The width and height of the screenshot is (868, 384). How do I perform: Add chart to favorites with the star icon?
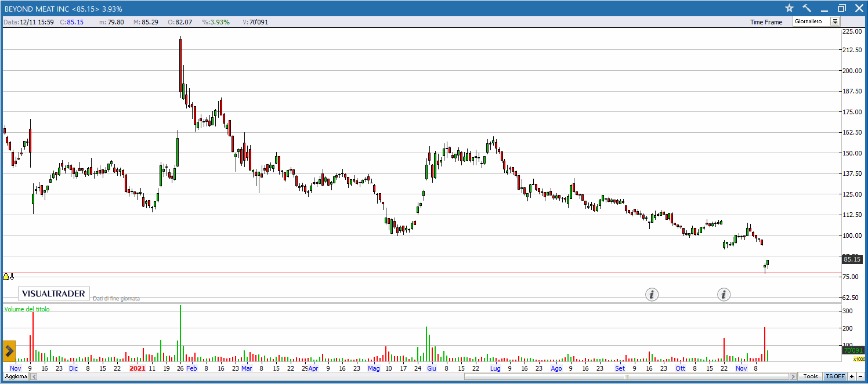(x=789, y=8)
